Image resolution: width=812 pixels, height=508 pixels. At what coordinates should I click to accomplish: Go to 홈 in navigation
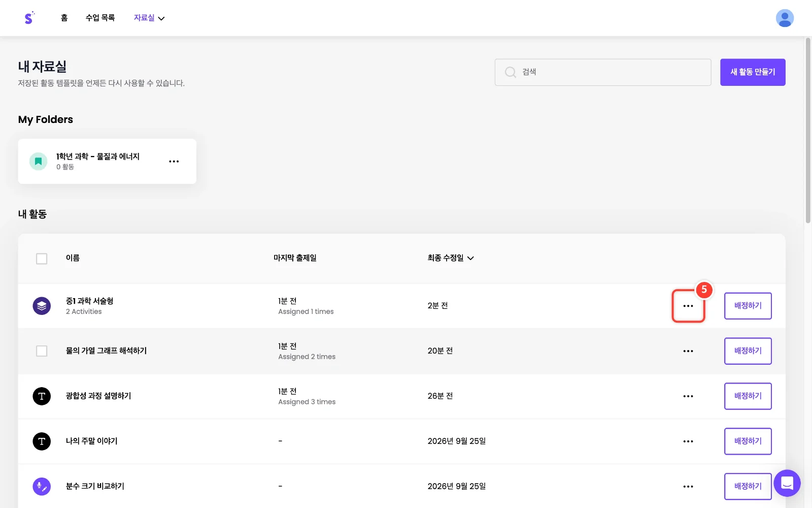[x=64, y=18]
